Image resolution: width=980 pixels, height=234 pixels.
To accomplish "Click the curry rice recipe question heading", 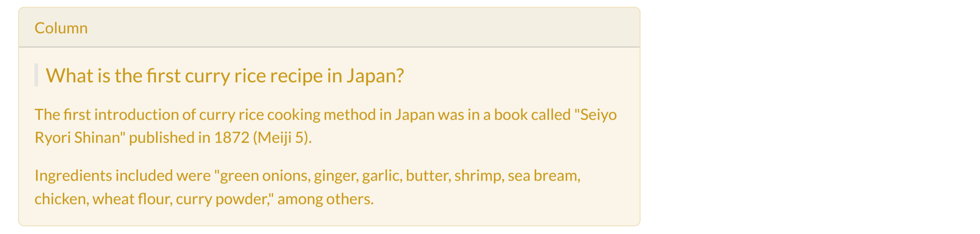I will tap(225, 75).
